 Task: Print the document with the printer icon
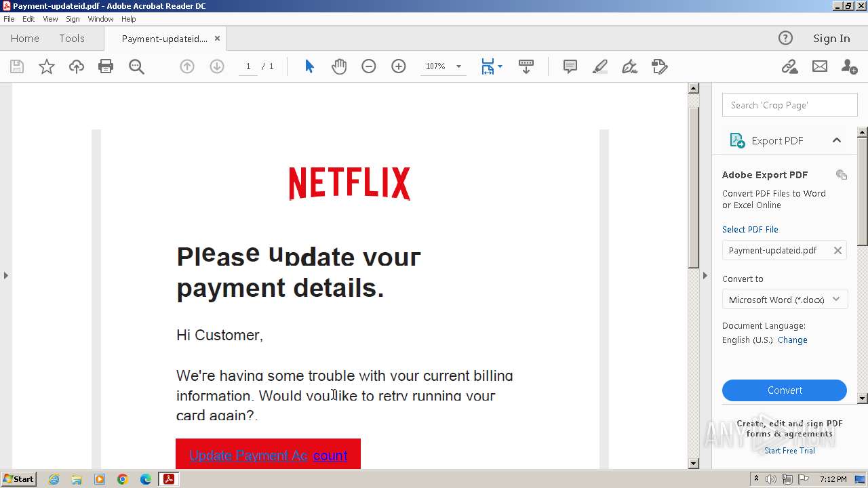tap(106, 66)
